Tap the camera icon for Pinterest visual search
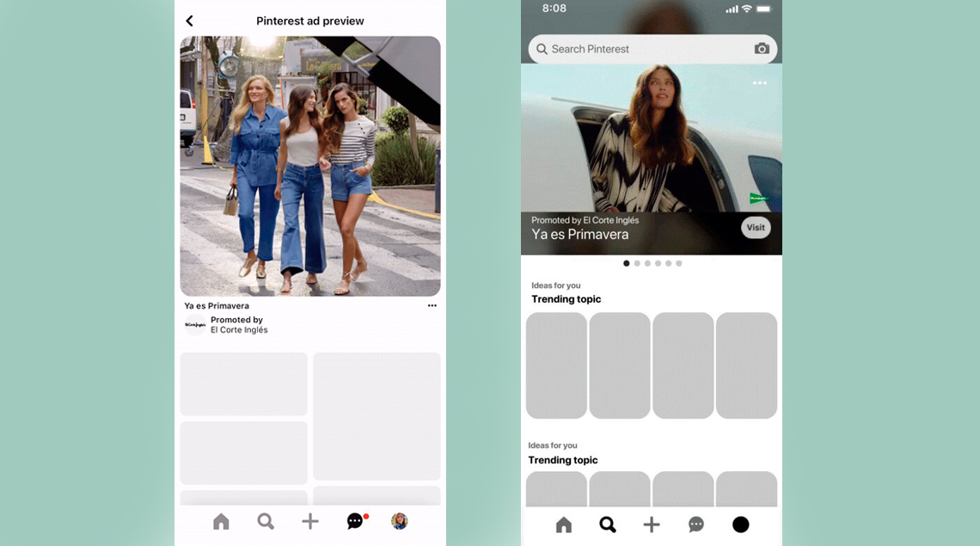The image size is (980, 546). pos(762,49)
